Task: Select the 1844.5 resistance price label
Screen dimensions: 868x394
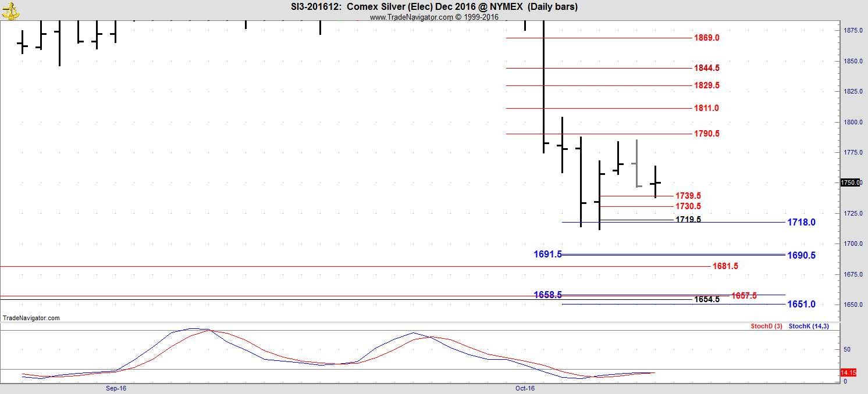Action: coord(706,68)
